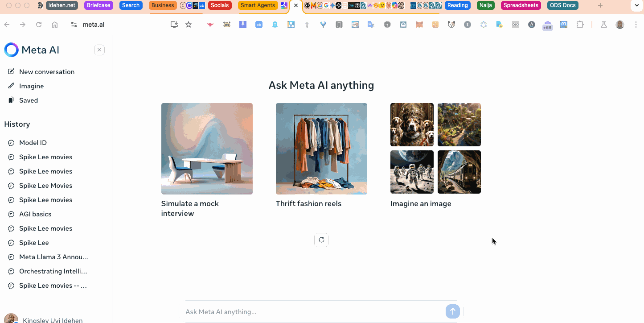This screenshot has height=323, width=644.
Task: Add a new browser tab
Action: (600, 5)
